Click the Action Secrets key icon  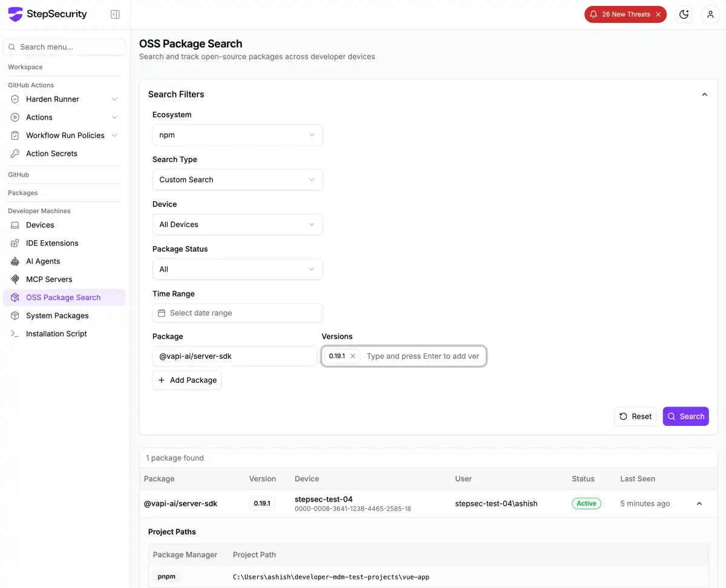point(15,154)
